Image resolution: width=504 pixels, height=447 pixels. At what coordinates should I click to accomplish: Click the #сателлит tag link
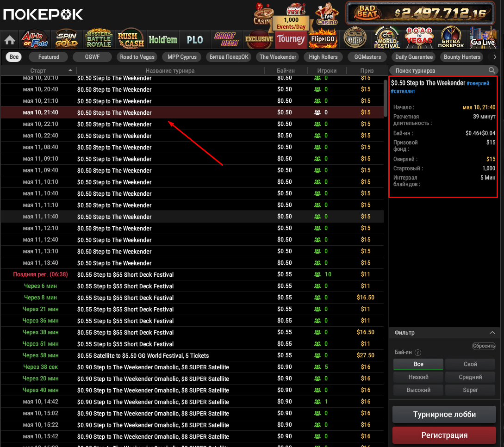[x=403, y=91]
